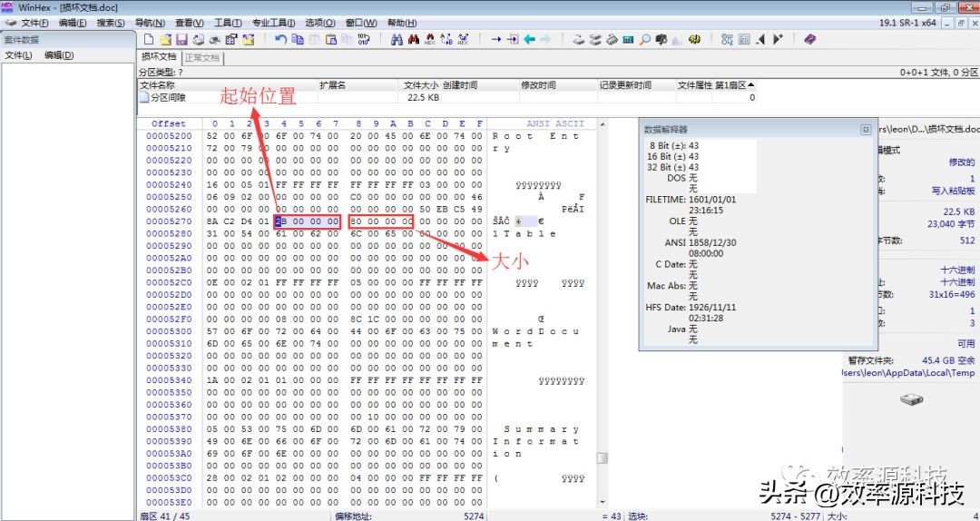This screenshot has height=521, width=980.
Task: Click the 32 Bit (±) value in data interpreter
Action: [694, 168]
